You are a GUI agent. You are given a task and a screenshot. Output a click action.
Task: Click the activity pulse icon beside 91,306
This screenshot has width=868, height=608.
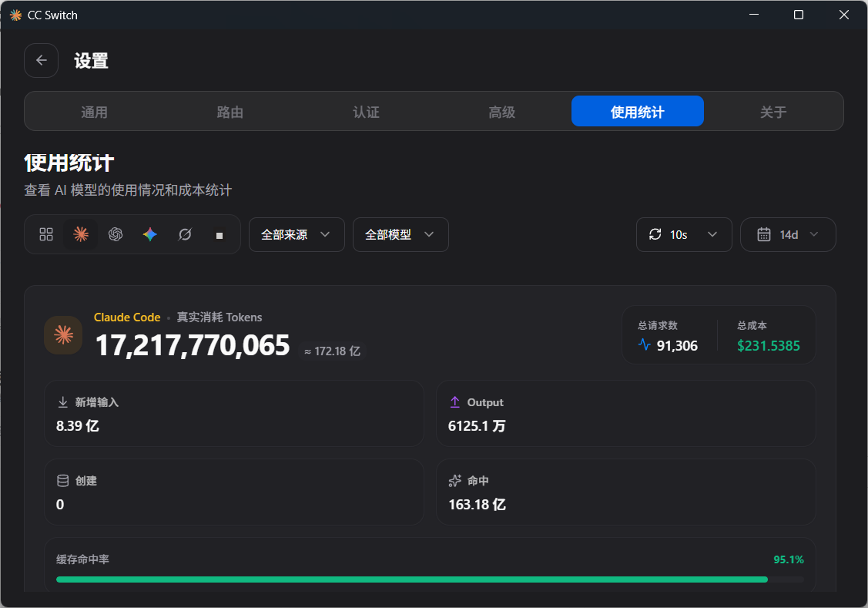pyautogui.click(x=645, y=345)
